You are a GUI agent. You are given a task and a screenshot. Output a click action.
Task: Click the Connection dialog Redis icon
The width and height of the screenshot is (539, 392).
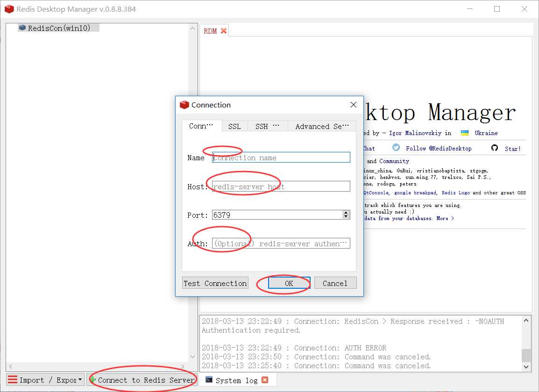point(184,105)
